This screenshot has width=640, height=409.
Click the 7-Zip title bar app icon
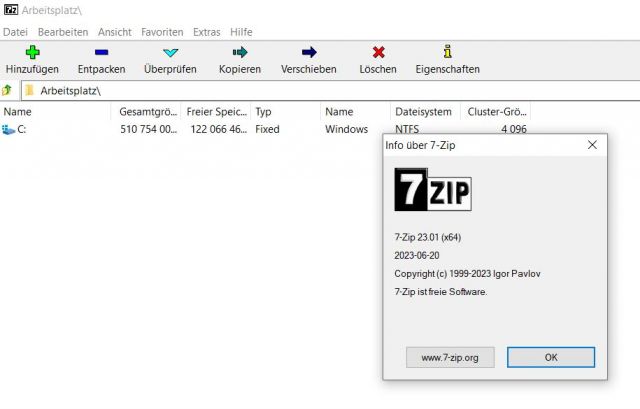pos(11,9)
